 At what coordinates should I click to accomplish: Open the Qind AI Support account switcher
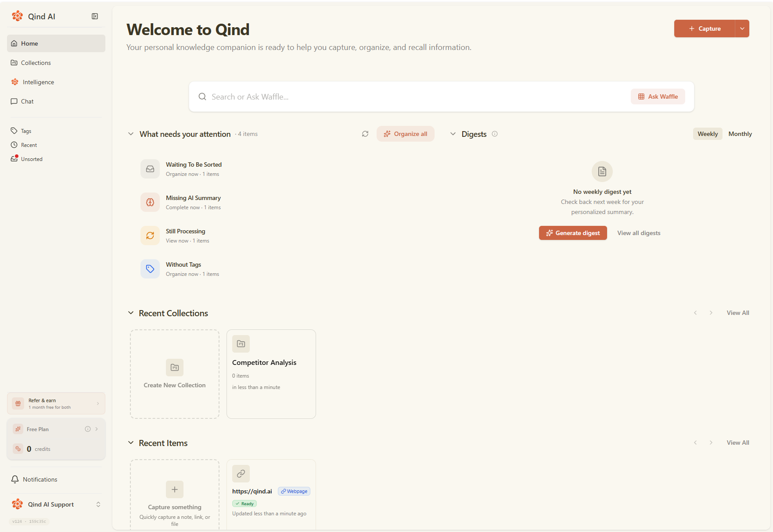point(56,504)
